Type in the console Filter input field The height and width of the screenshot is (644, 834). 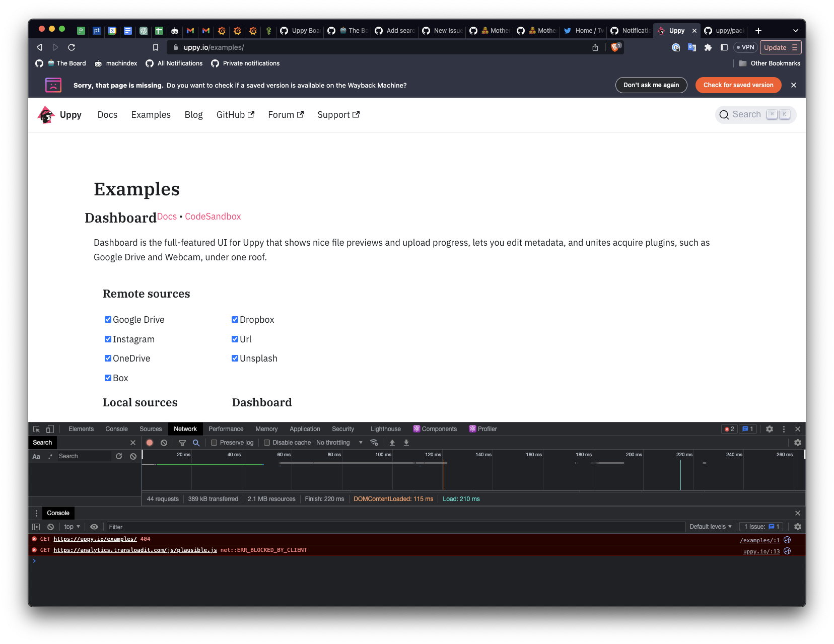pyautogui.click(x=201, y=527)
